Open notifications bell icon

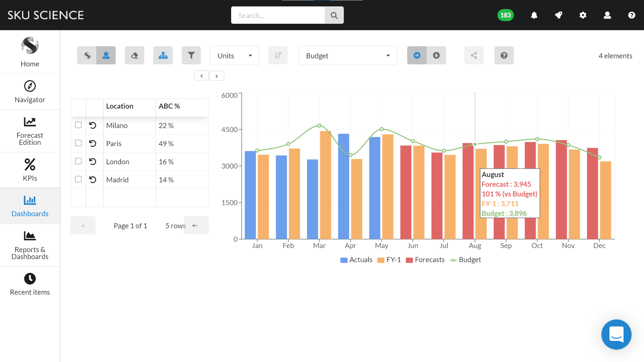click(534, 15)
